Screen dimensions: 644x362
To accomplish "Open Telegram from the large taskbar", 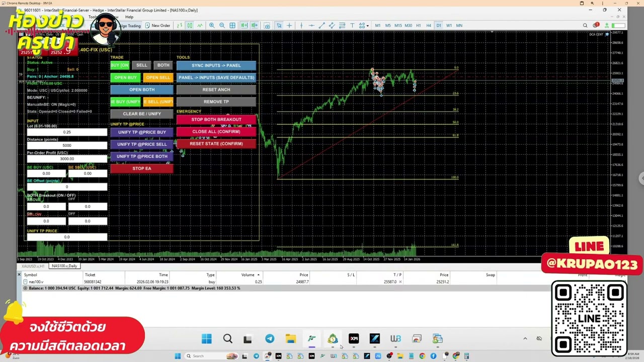I will pyautogui.click(x=270, y=339).
